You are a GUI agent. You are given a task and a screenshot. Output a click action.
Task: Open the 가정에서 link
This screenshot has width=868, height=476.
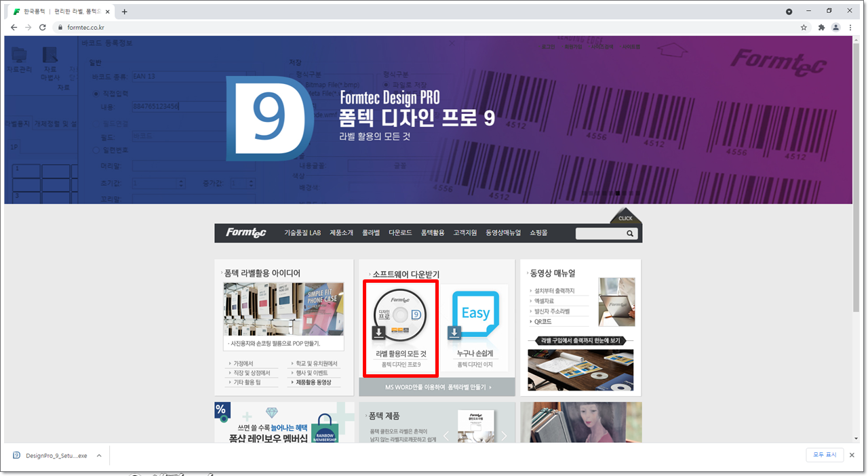[x=242, y=363]
